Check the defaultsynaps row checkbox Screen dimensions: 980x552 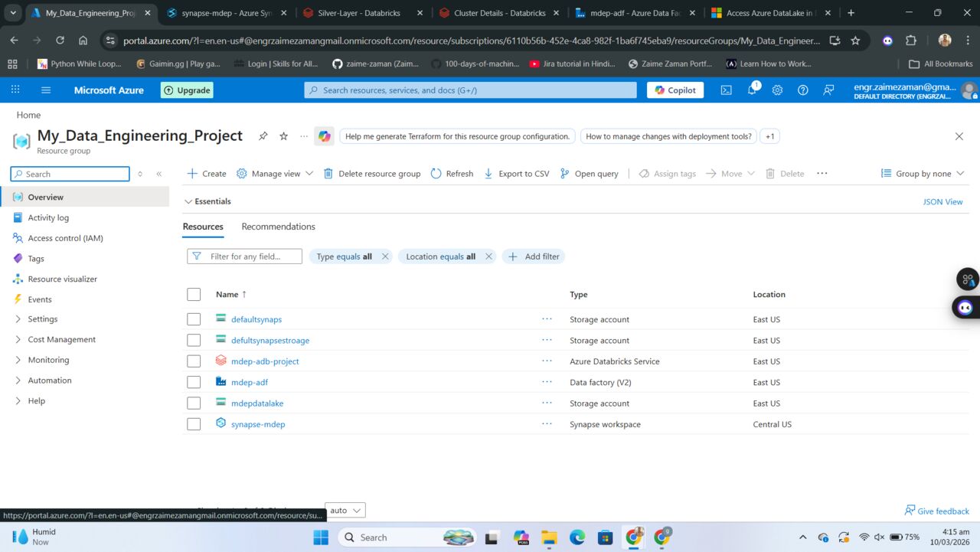point(194,319)
